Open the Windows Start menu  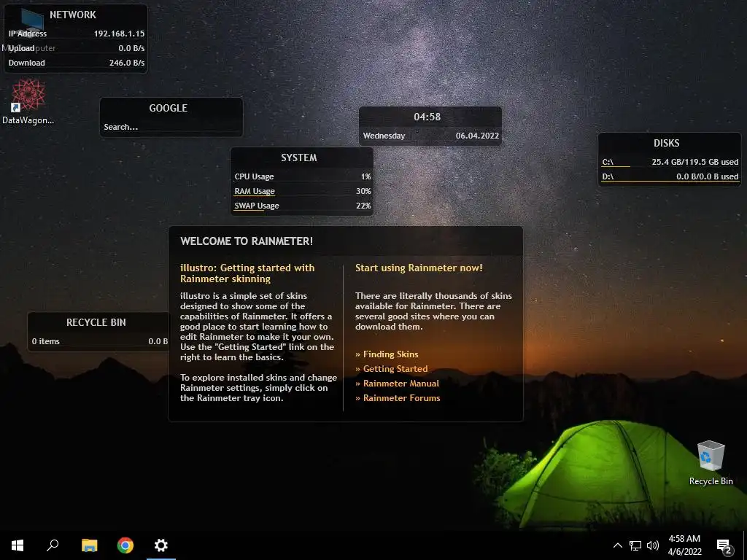18,545
